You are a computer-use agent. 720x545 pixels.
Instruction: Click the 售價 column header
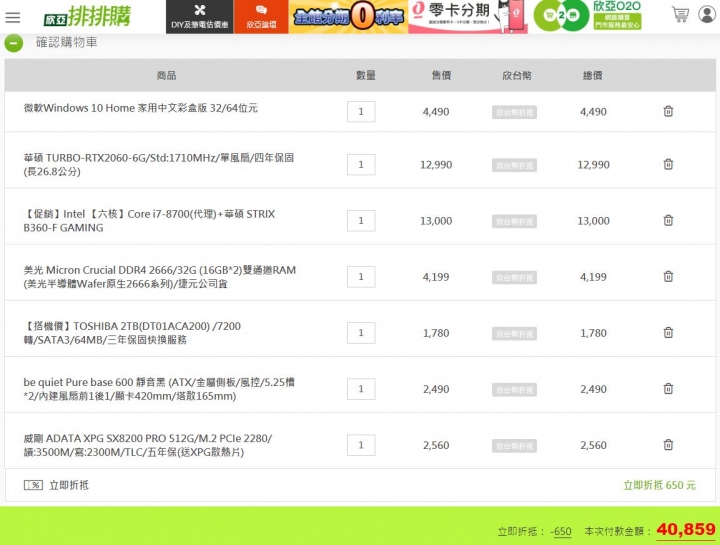(441, 75)
